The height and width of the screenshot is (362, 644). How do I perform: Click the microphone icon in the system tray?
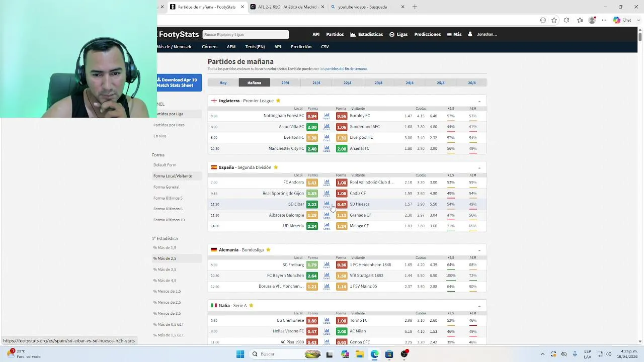point(575,354)
